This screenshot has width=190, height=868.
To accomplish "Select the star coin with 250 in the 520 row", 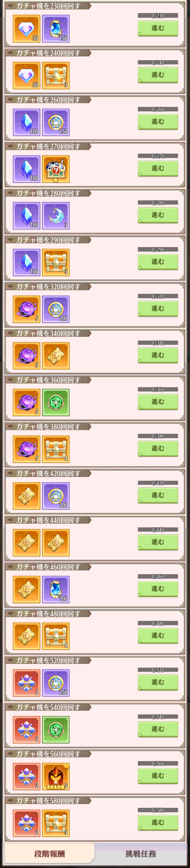I will 56,683.
